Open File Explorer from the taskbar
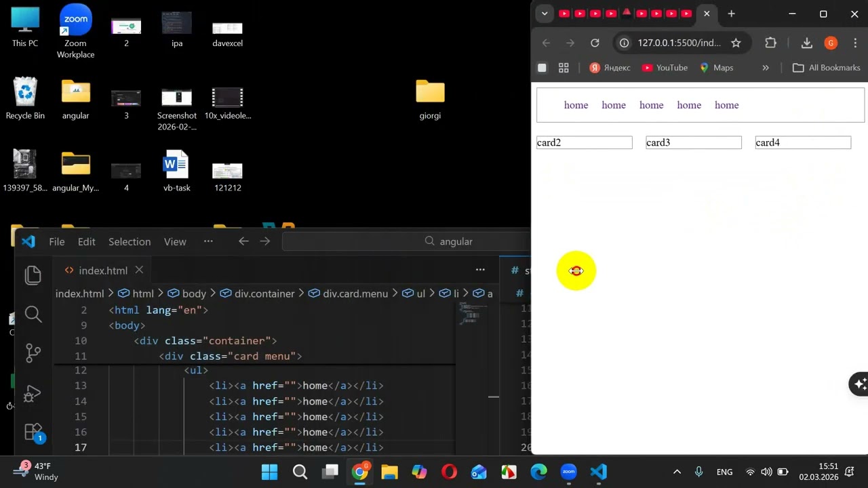Viewport: 868px width, 488px height. tap(389, 472)
